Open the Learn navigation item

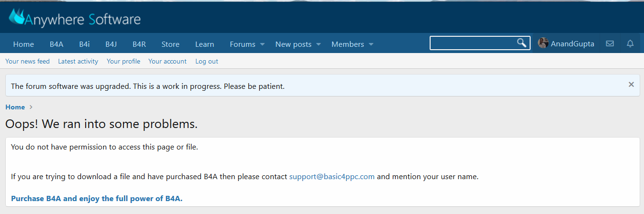204,44
